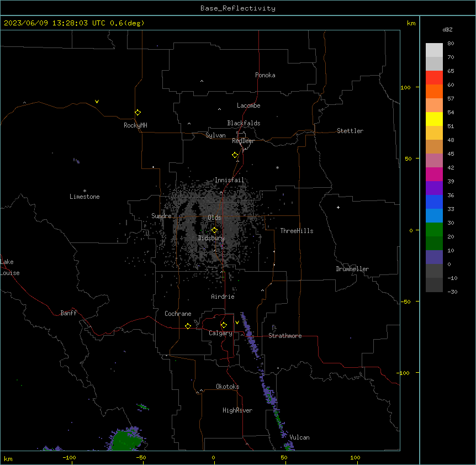Pick the royal blue 33-36 dBZ swatch
Screen dimensions: 476x465
pyautogui.click(x=434, y=202)
